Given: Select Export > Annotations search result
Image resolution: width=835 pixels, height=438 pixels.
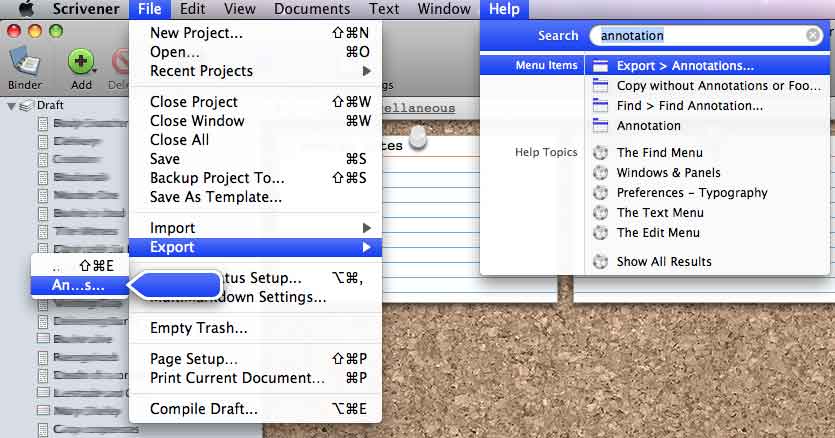Looking at the screenshot, I should [685, 66].
